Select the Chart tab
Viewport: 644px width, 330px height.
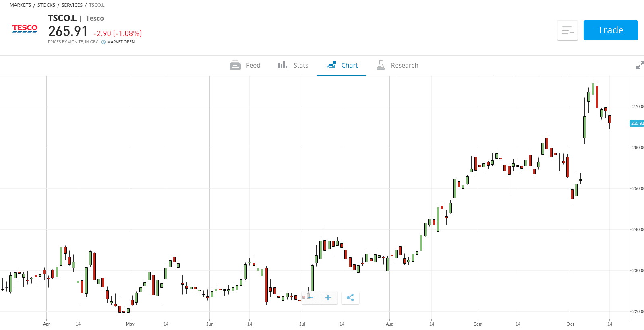point(342,65)
